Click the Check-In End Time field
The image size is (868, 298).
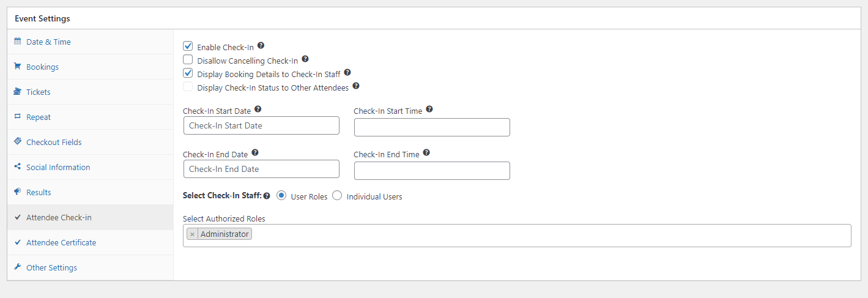[x=432, y=171]
